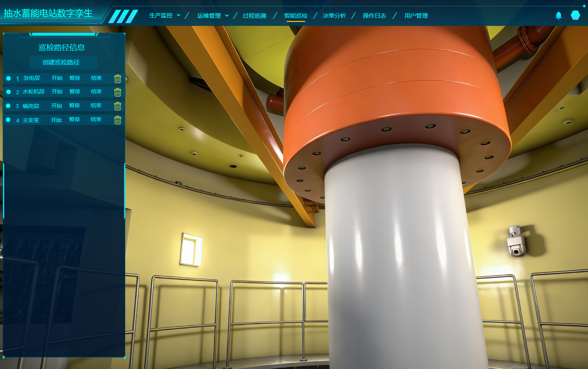End the 蜗壳层 patrol with 结束
Image resolution: width=588 pixels, height=369 pixels.
click(x=96, y=105)
